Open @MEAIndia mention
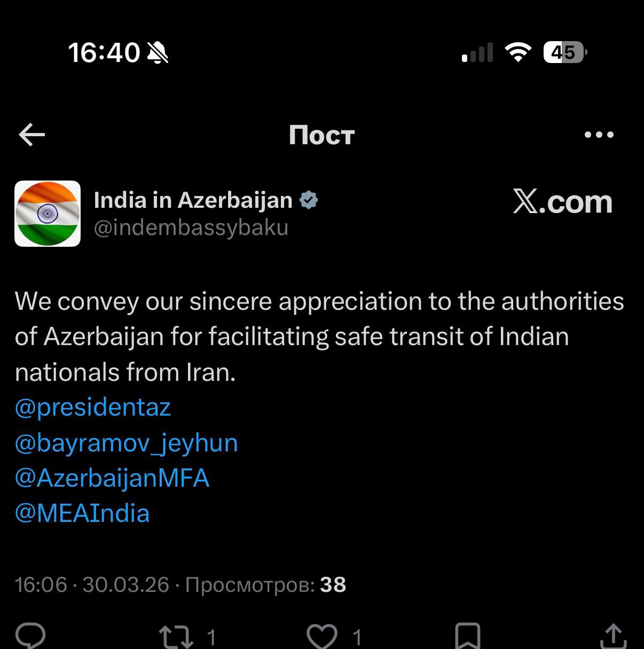 click(x=82, y=513)
